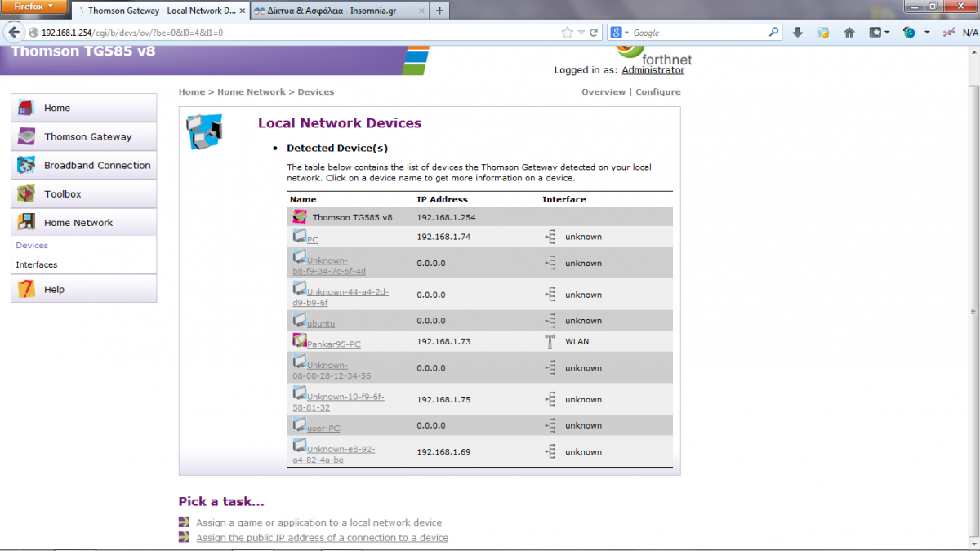Open Assign the public IP address task
Screen dimensions: 980x551
point(322,538)
